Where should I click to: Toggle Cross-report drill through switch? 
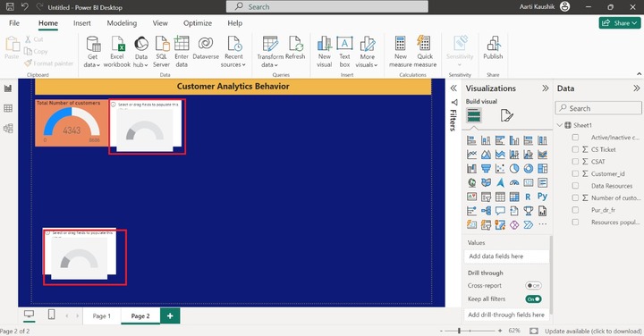click(x=533, y=286)
